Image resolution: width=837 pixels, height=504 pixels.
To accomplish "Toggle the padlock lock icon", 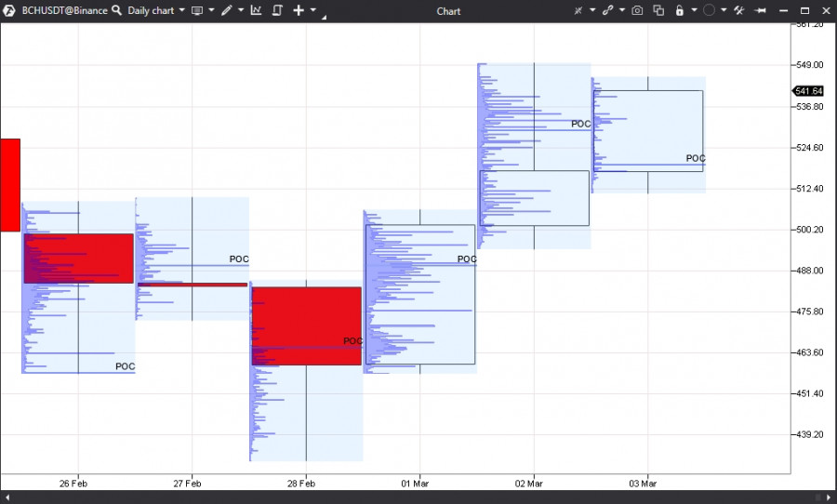I will 680,10.
